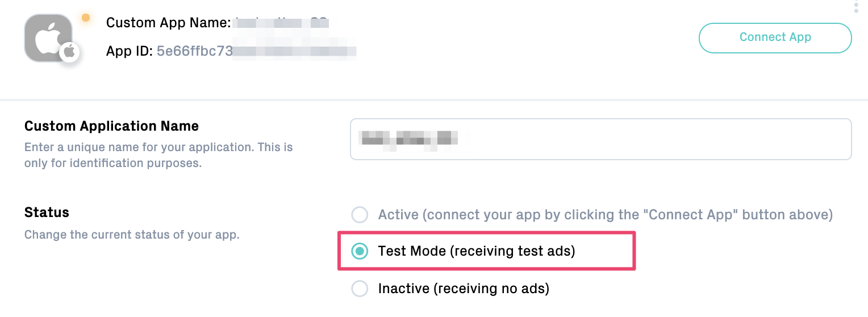Select the Active status radio button
The image size is (868, 317).
pos(360,215)
